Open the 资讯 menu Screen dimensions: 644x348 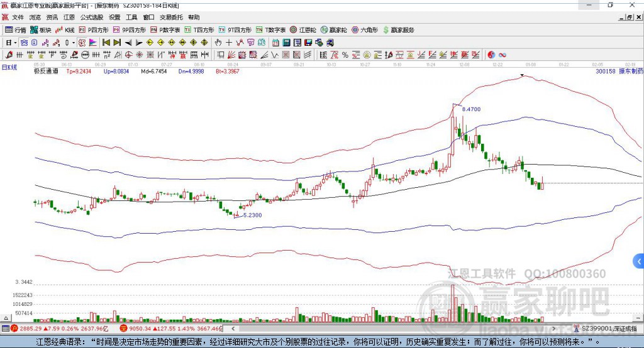pyautogui.click(x=52, y=17)
